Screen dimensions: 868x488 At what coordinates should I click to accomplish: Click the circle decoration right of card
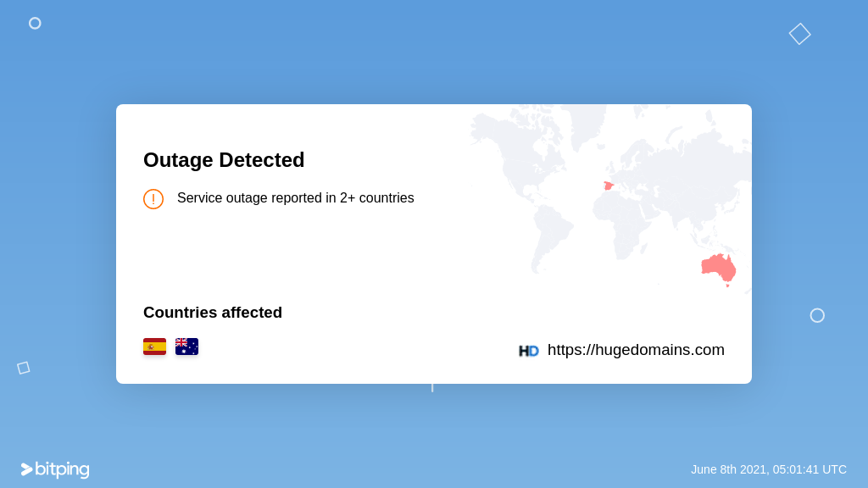coord(817,315)
